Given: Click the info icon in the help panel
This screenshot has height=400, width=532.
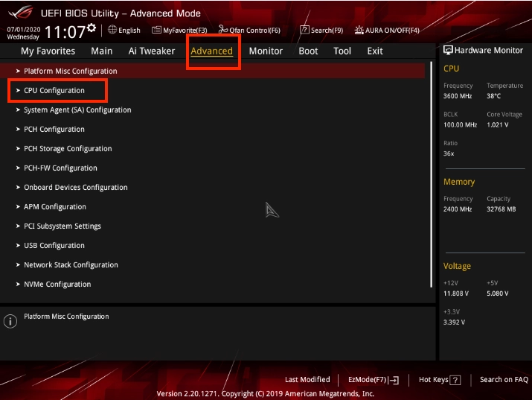Looking at the screenshot, I should click(10, 321).
